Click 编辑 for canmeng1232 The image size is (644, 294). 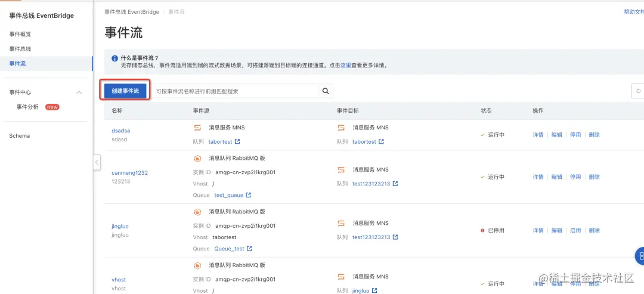556,177
